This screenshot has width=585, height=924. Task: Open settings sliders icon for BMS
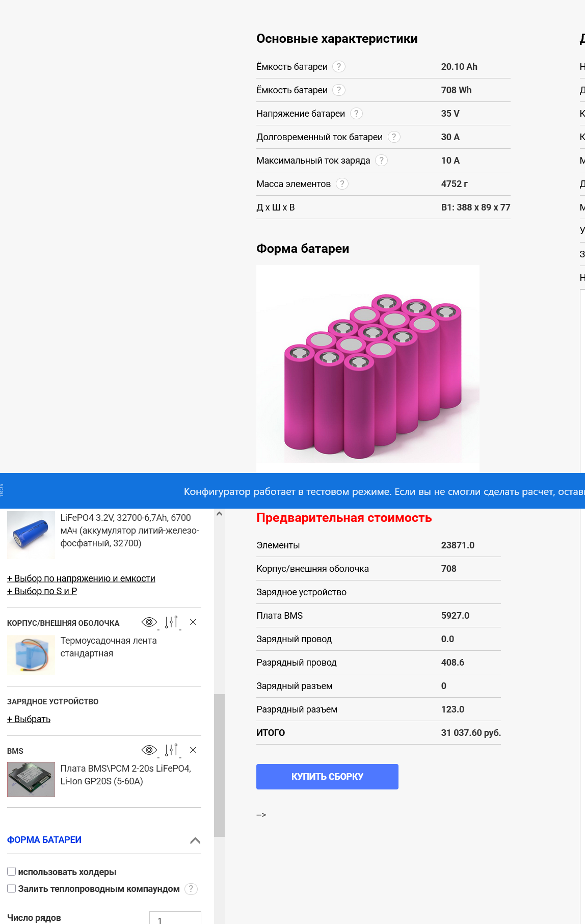[172, 750]
